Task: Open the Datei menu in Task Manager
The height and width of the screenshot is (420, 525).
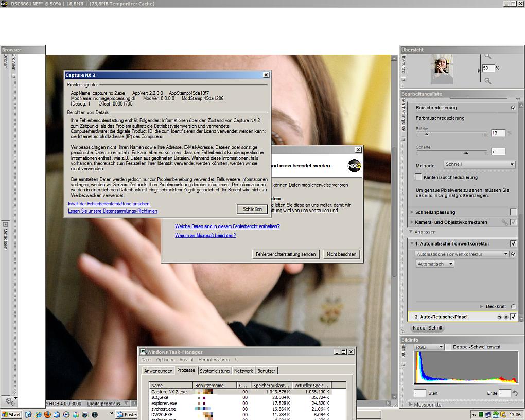Action: [146, 360]
